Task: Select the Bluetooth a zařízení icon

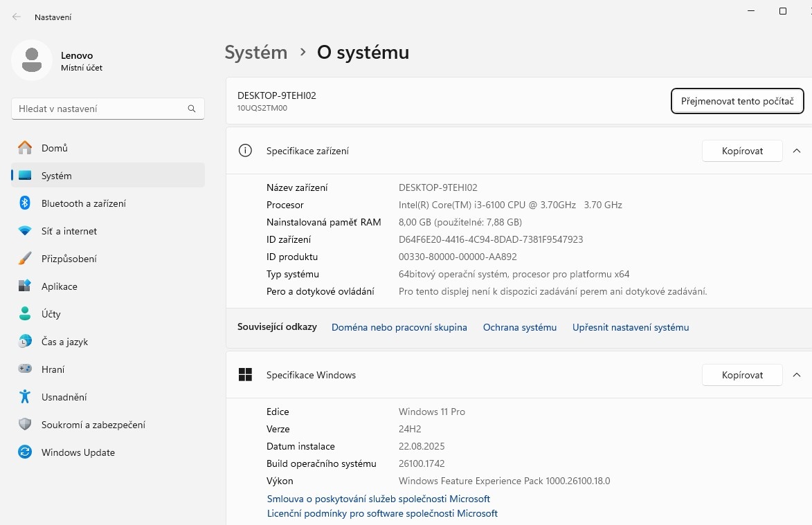Action: point(25,203)
